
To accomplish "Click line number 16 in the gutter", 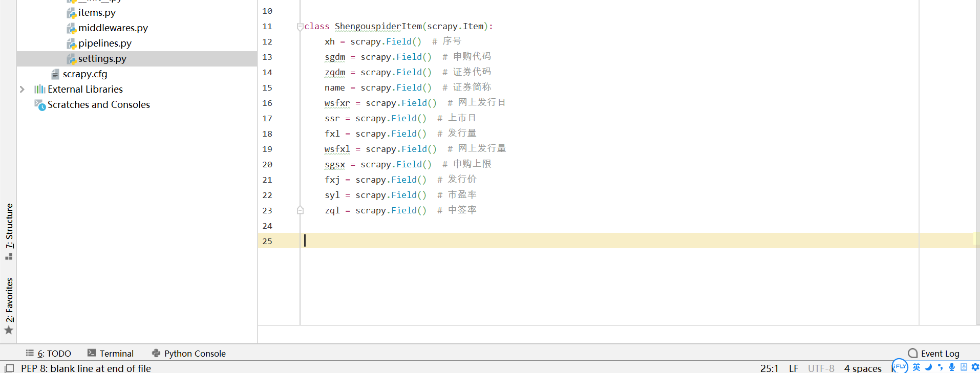I will tap(267, 103).
